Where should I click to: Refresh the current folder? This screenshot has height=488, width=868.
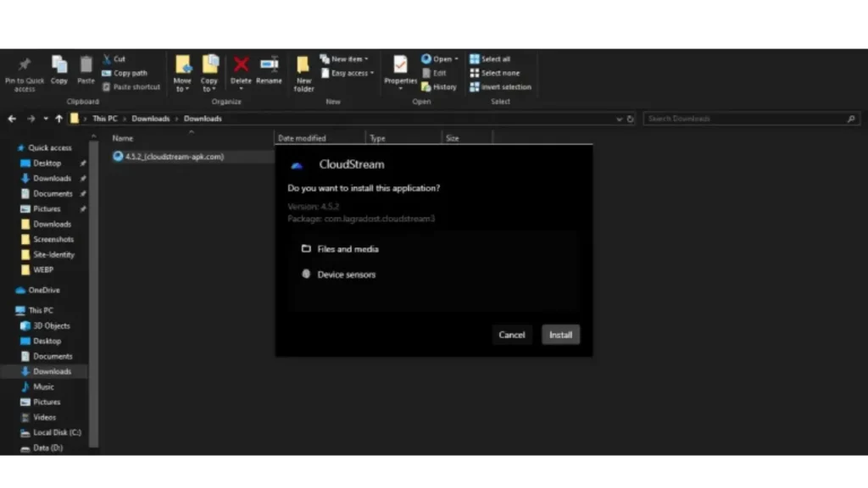point(630,119)
